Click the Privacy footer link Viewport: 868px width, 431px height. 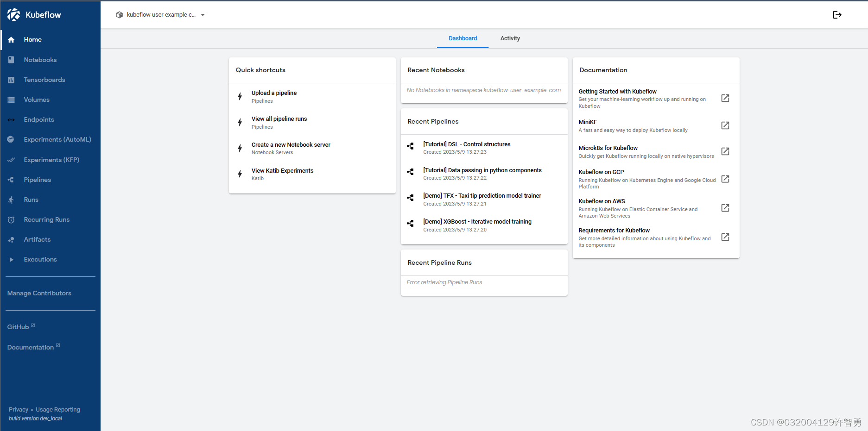(x=19, y=410)
